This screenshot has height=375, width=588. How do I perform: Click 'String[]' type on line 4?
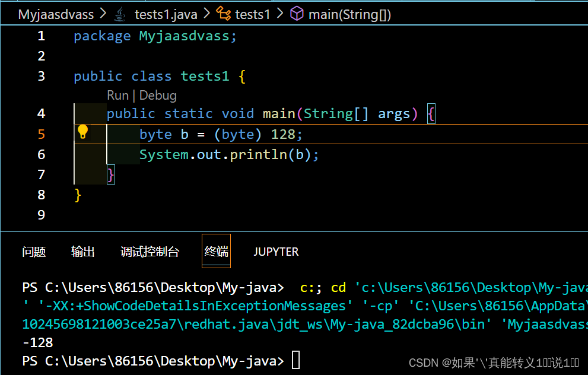(336, 113)
